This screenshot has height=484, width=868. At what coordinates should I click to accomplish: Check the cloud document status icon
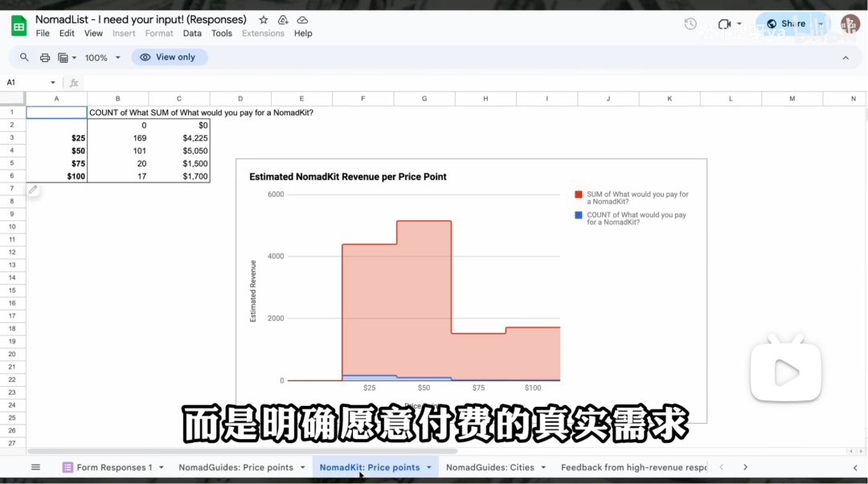302,20
